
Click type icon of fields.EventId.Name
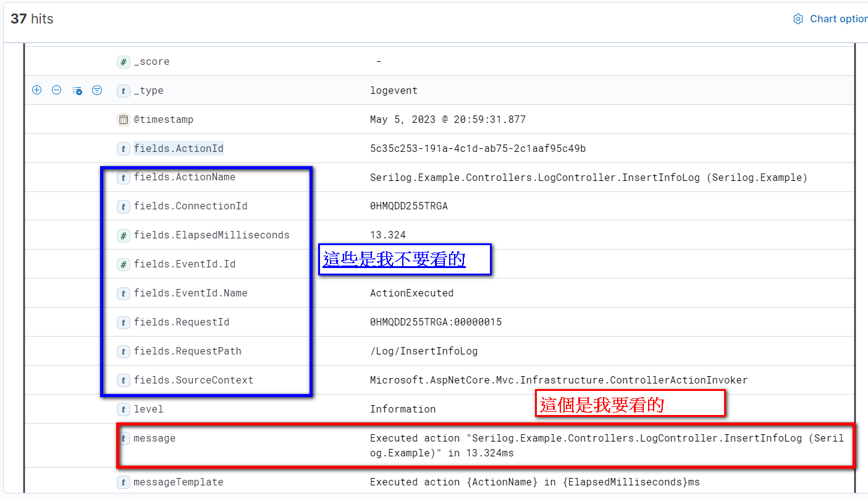coord(124,293)
